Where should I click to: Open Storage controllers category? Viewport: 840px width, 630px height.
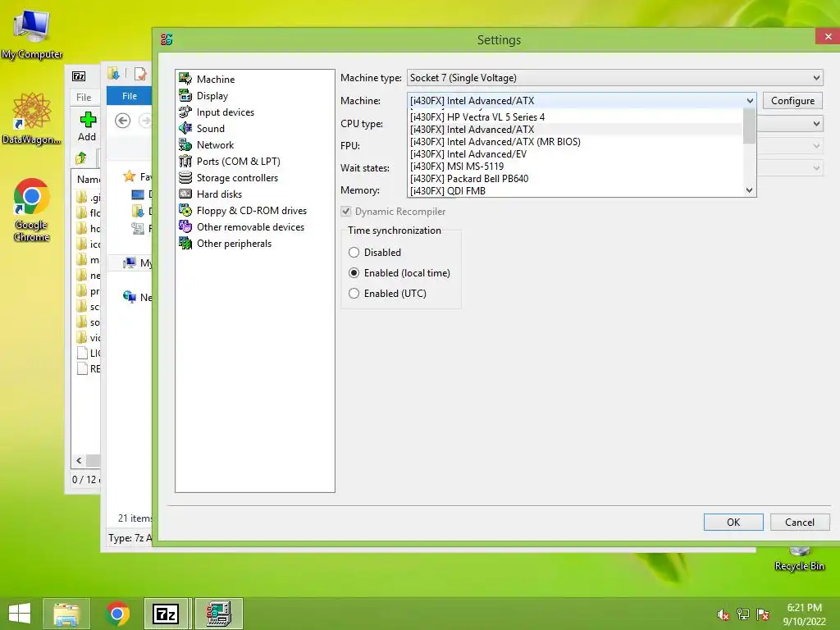229,178
